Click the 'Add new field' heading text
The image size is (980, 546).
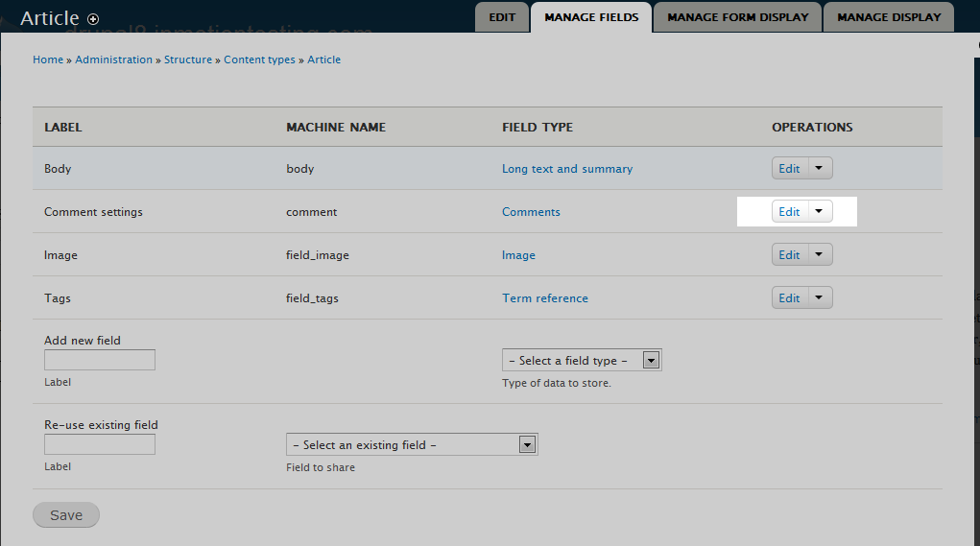point(83,341)
